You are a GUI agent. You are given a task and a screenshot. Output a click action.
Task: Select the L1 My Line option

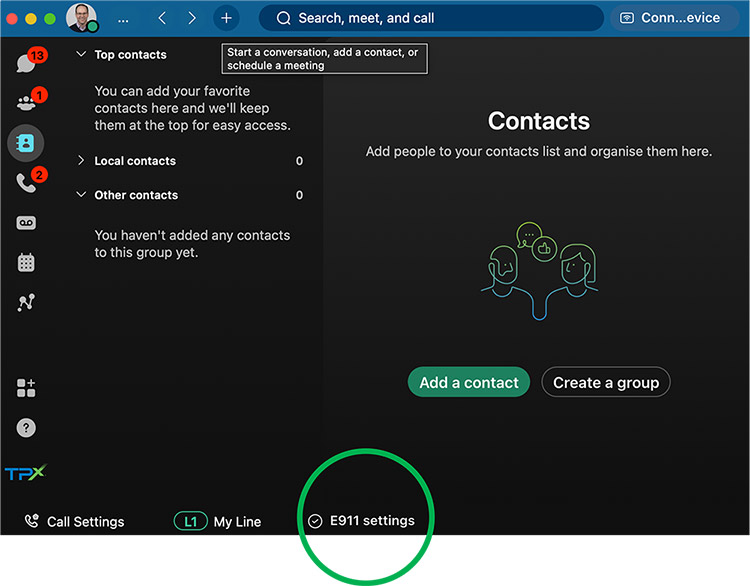(217, 521)
